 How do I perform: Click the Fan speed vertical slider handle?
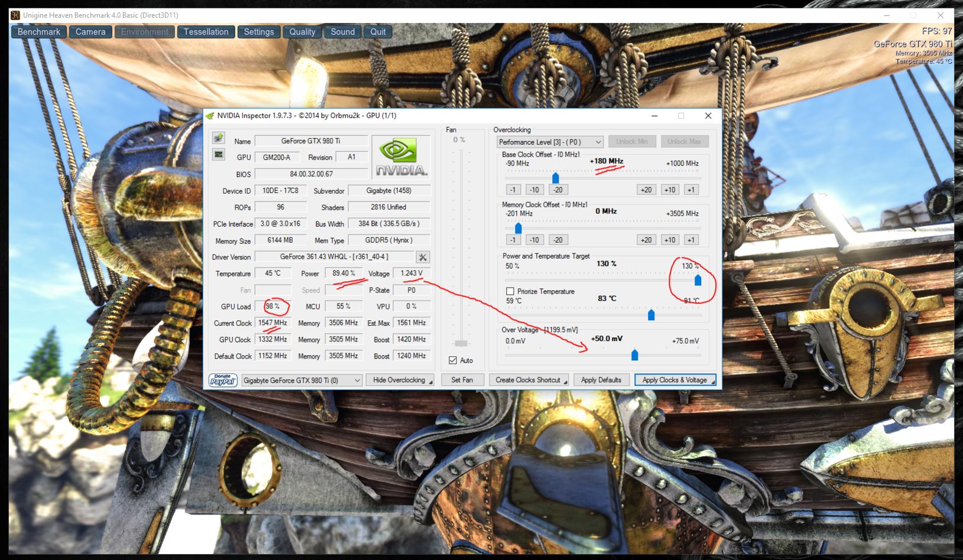(x=461, y=343)
